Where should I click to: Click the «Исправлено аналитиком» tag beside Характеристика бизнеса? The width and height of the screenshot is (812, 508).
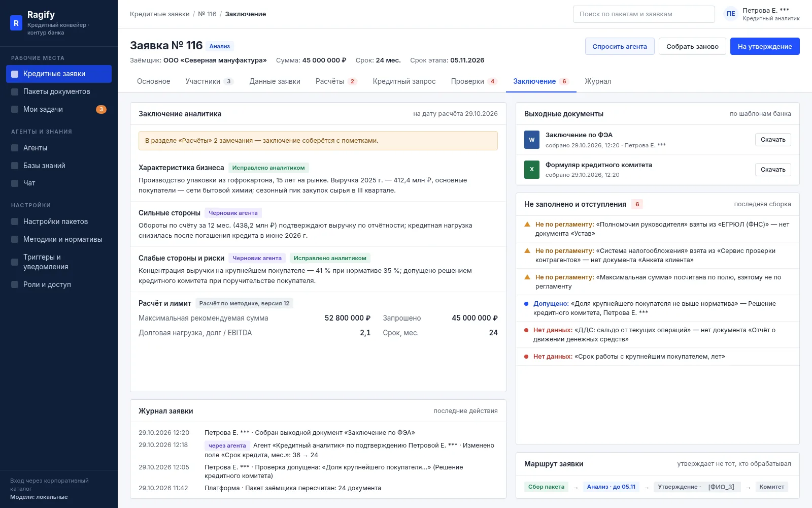(x=268, y=168)
